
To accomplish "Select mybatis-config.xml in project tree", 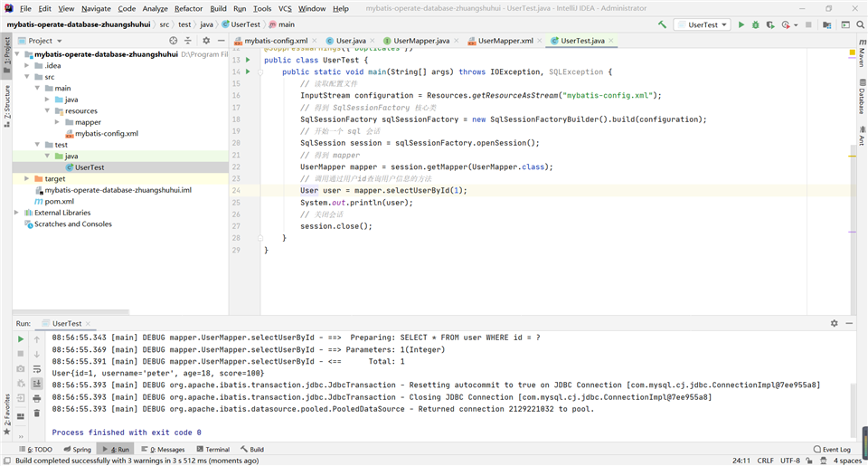I will pyautogui.click(x=107, y=134).
